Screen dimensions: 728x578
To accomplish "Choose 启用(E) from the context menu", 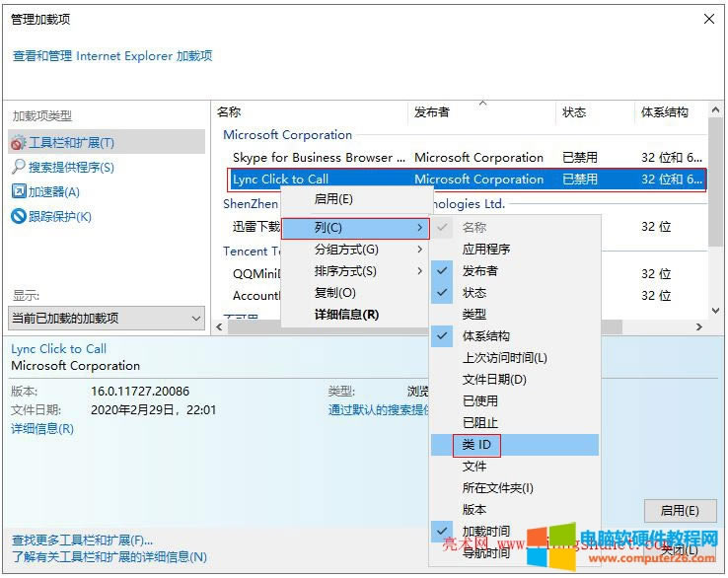I will click(333, 199).
